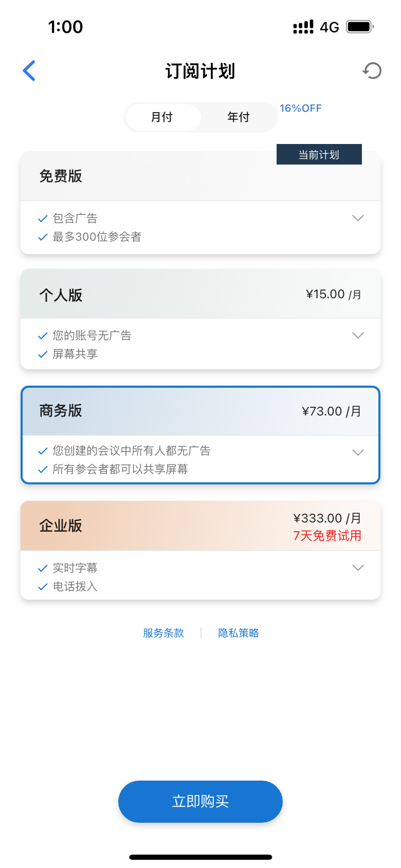The width and height of the screenshot is (401, 868).
Task: Tap the battery icon in status bar
Action: tap(359, 27)
